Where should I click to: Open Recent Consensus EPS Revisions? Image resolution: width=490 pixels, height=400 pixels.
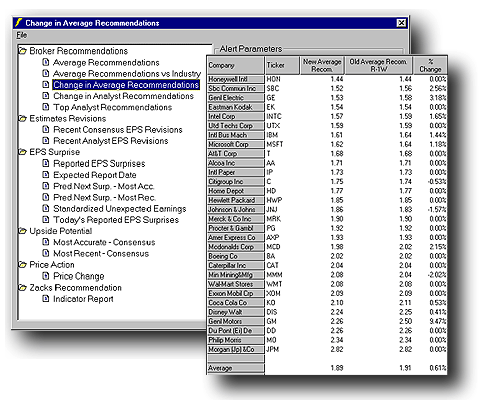click(118, 129)
